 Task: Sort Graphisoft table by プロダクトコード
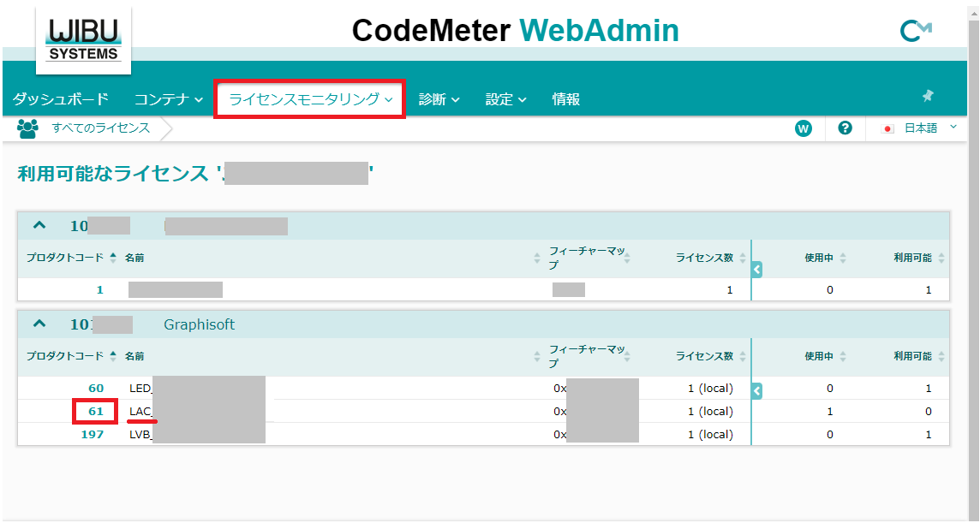pos(71,356)
